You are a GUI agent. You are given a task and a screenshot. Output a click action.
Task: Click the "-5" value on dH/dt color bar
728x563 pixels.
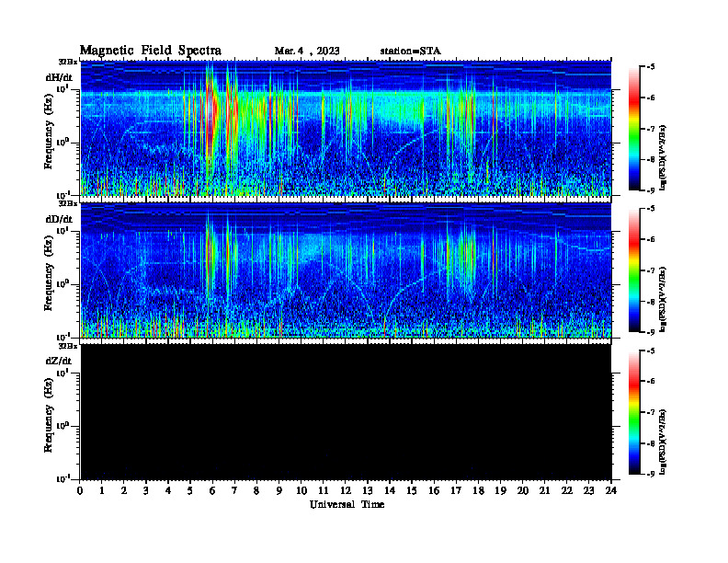click(651, 67)
